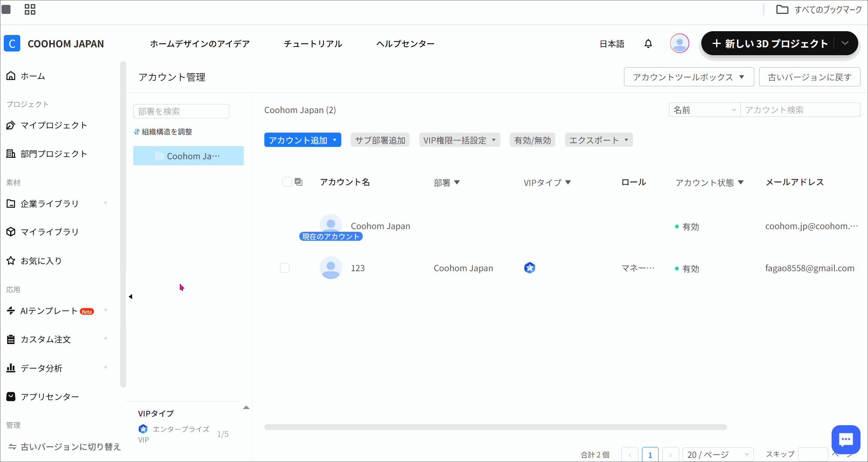Click avatar of Coohom Japan account
Screen dimensions: 868x462
click(x=331, y=225)
